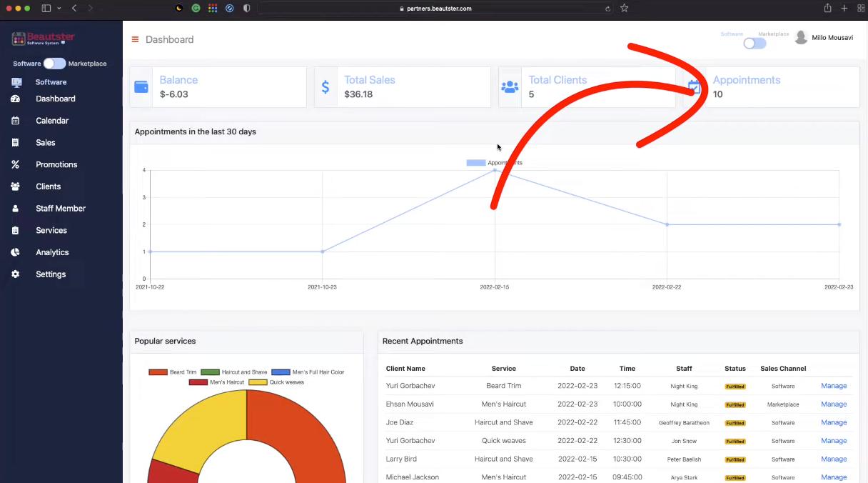Open the Safari sidebar dropdown chevron
The width and height of the screenshot is (868, 483).
[59, 9]
